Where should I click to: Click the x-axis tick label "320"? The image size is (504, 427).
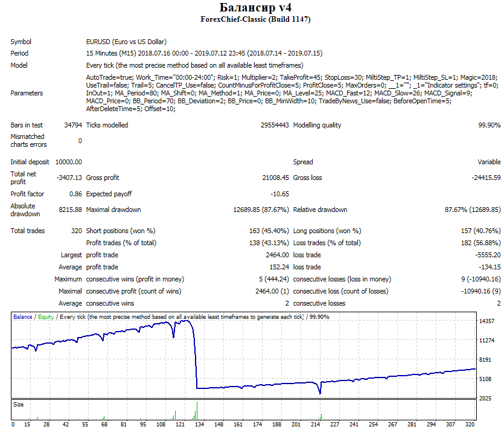tap(470, 424)
